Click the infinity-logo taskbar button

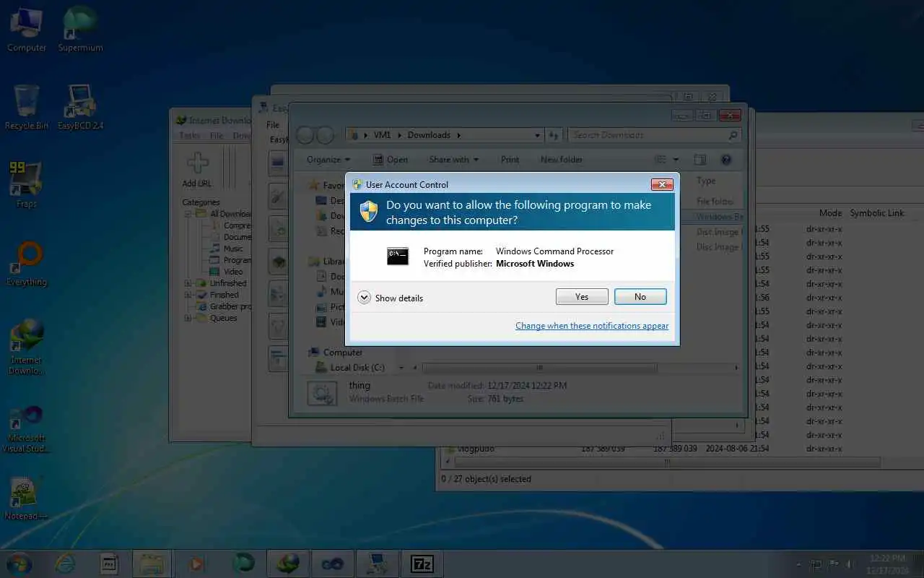pos(333,564)
